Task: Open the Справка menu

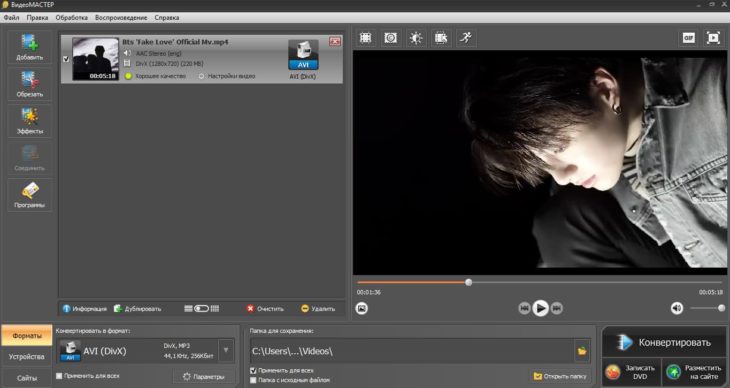Action: (x=167, y=18)
